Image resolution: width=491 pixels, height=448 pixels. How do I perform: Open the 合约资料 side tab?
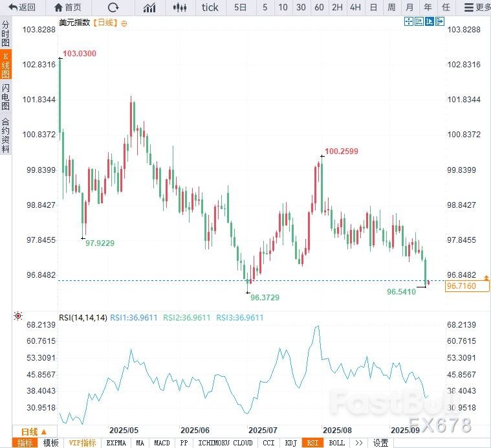click(x=6, y=135)
